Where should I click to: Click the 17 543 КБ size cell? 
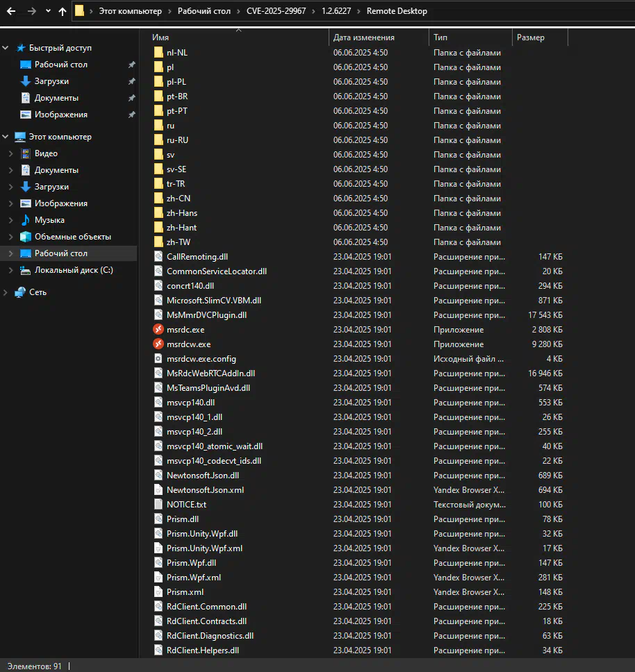(545, 314)
